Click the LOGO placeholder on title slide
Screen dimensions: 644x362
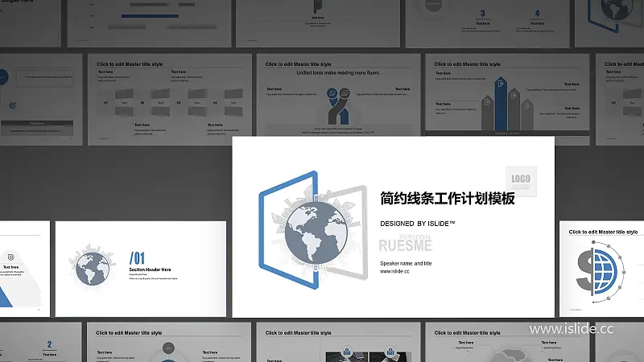tap(521, 181)
